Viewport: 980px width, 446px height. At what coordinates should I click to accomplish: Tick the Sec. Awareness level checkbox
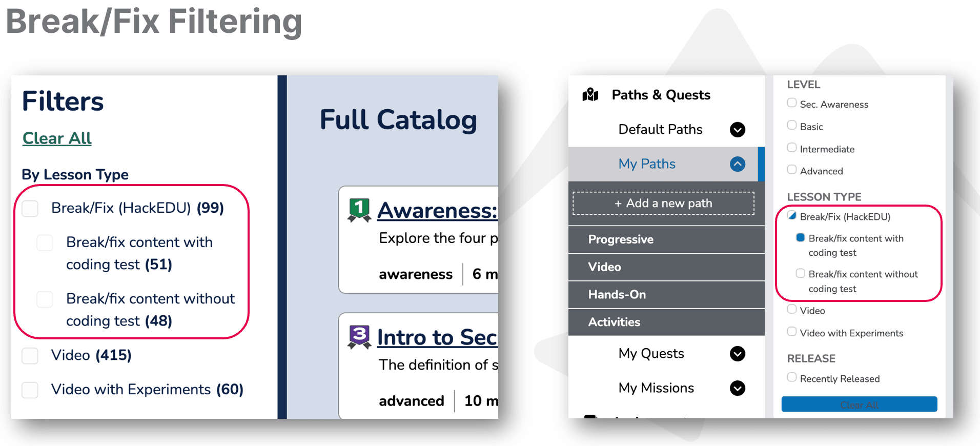click(x=792, y=103)
